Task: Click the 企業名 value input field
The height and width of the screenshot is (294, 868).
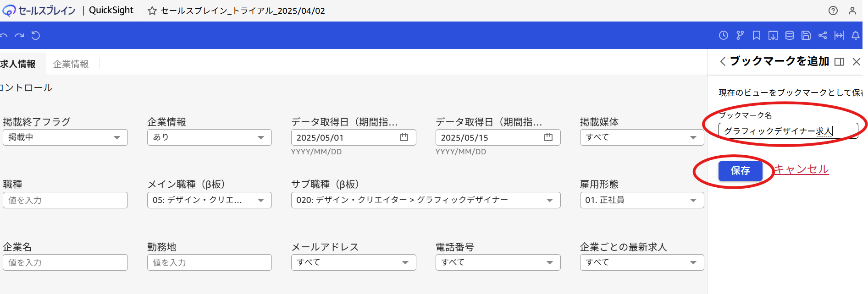Action: coord(65,262)
